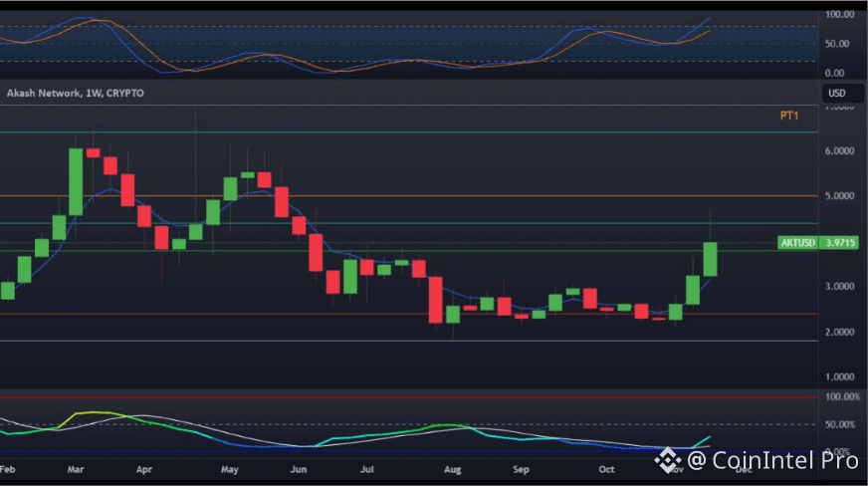Click the 0.00 value on top oscillator scale
868x486 pixels.
pyautogui.click(x=835, y=73)
